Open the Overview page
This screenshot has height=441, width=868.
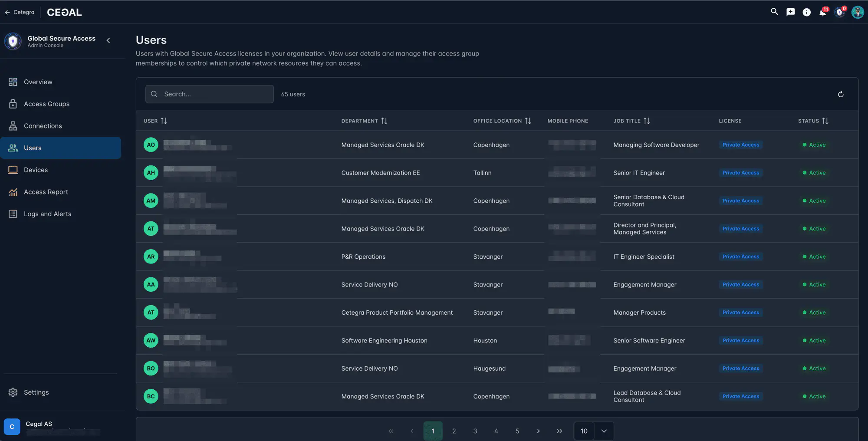[61, 82]
